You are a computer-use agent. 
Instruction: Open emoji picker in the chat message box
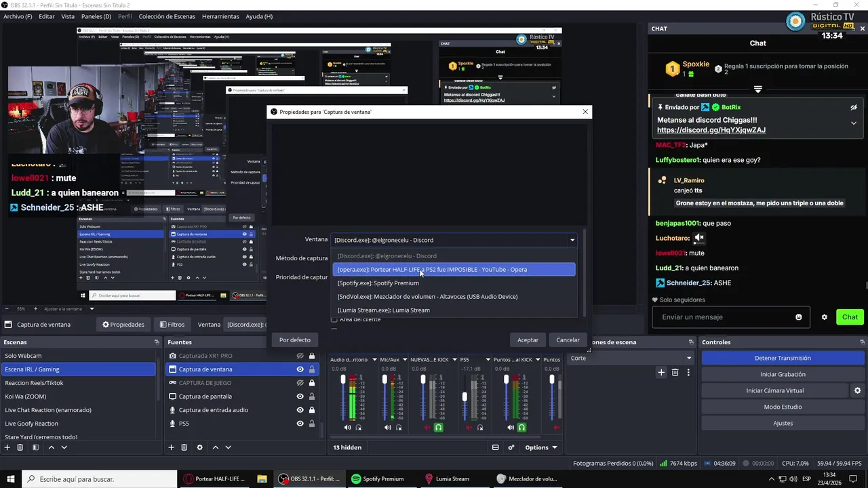pos(799,317)
